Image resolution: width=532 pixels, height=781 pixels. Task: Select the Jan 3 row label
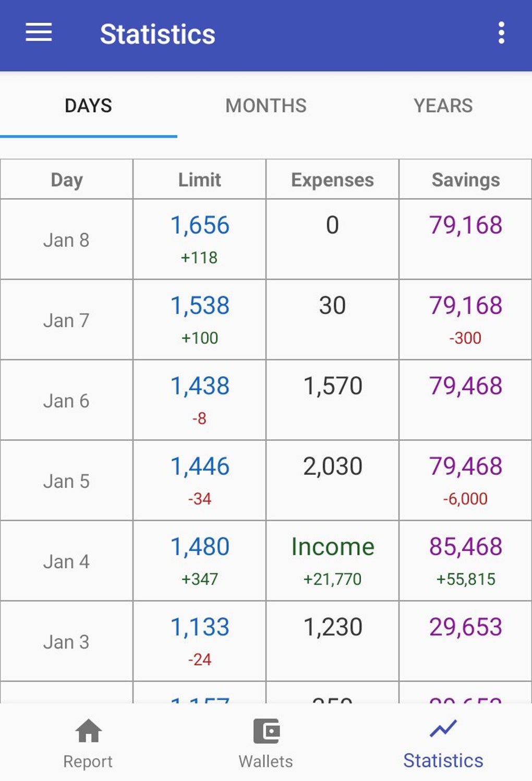[67, 642]
